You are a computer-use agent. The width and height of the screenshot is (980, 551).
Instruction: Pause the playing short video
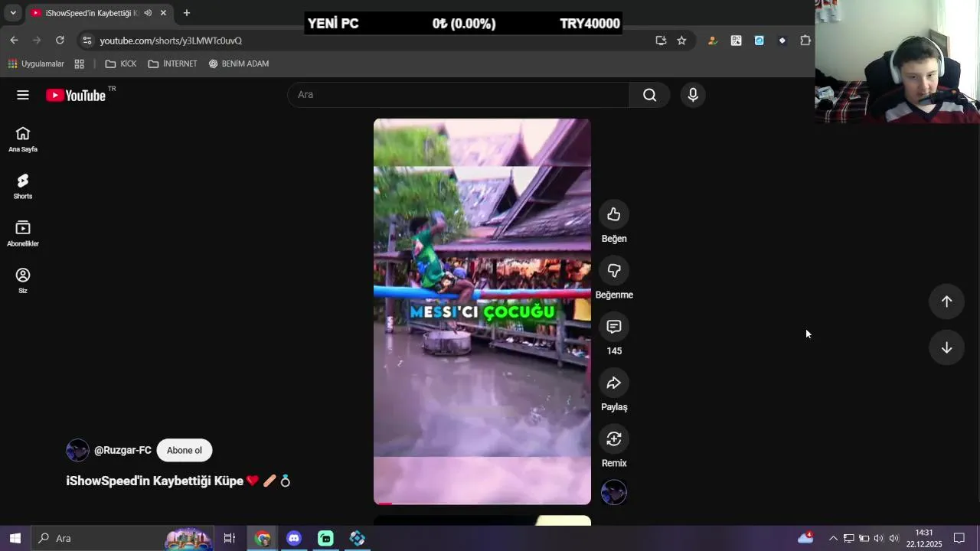click(x=482, y=311)
